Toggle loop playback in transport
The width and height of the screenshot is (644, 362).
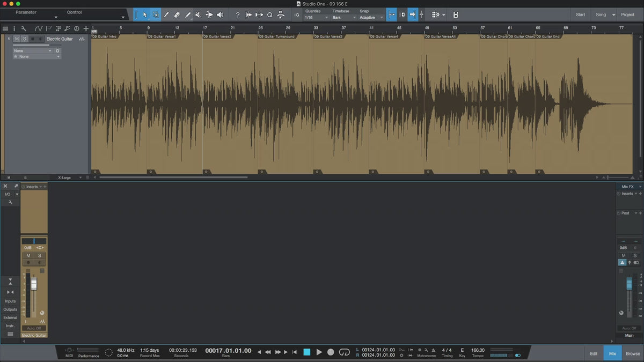pos(345,352)
